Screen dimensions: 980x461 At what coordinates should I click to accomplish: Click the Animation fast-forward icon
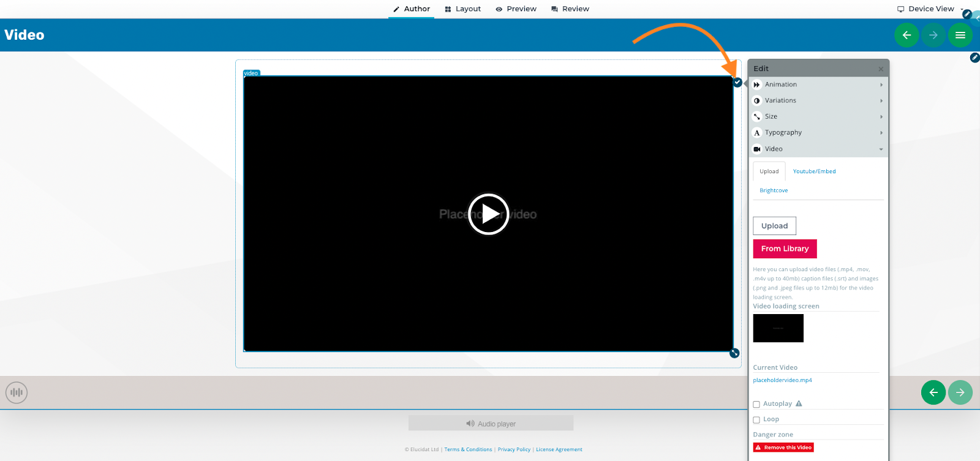[x=757, y=84]
